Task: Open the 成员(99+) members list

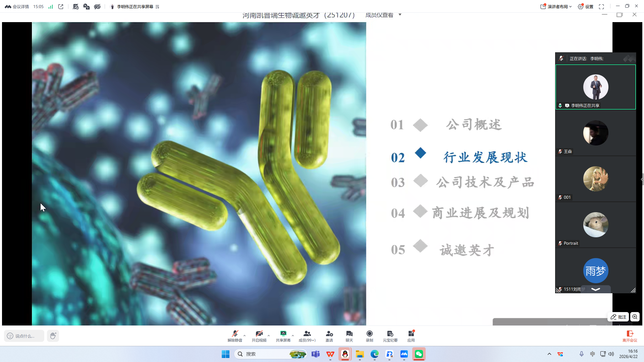Action: coord(307,336)
